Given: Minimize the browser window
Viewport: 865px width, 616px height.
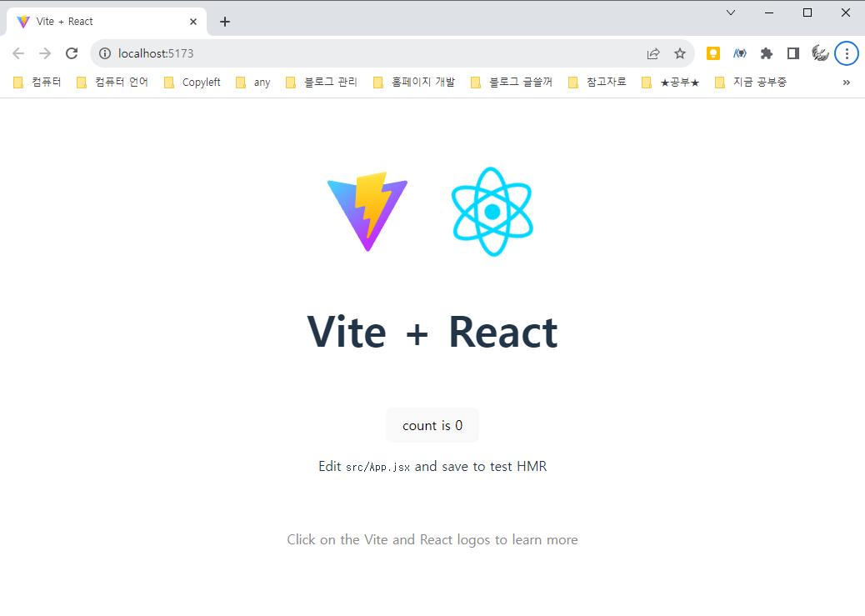Looking at the screenshot, I should click(x=769, y=13).
